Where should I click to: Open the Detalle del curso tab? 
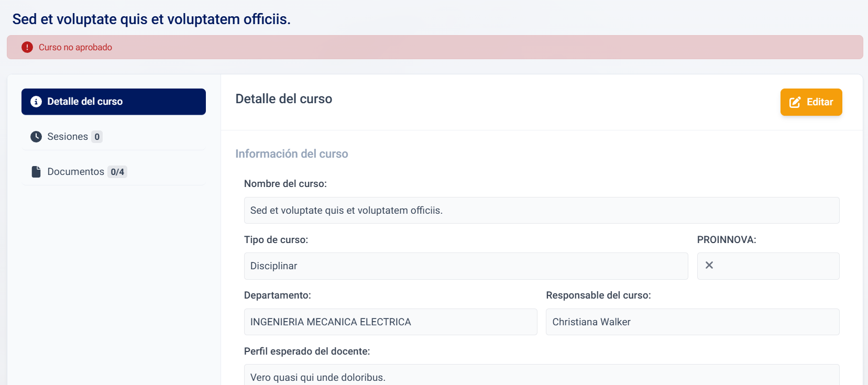click(114, 102)
